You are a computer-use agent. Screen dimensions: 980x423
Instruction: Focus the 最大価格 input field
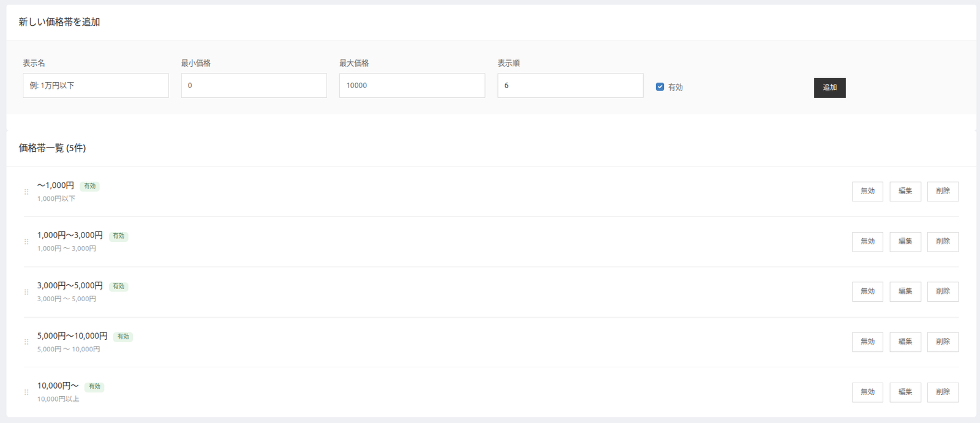412,86
